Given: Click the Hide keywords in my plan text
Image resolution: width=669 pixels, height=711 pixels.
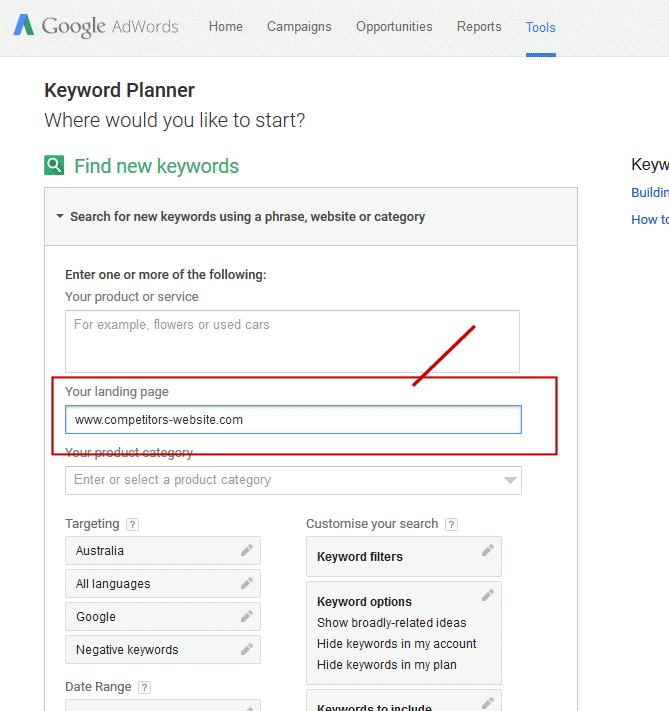Looking at the screenshot, I should (386, 665).
